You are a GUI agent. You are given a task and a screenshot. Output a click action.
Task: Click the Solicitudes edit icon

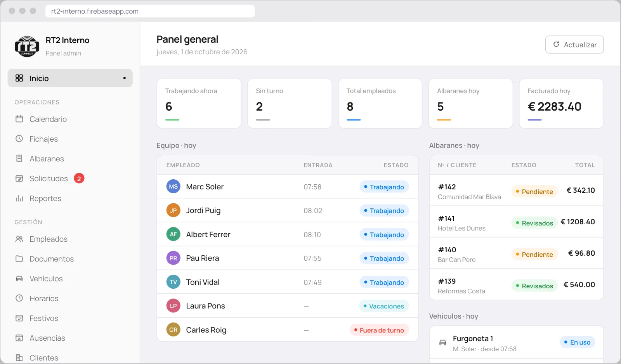tap(19, 178)
